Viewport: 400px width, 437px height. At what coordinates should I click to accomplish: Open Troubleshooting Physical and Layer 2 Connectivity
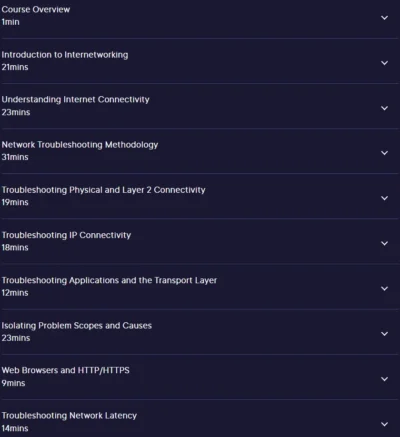point(103,190)
